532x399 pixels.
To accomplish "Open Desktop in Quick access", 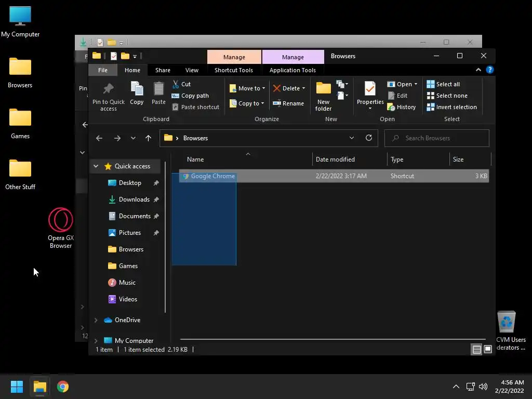I will pos(130,182).
